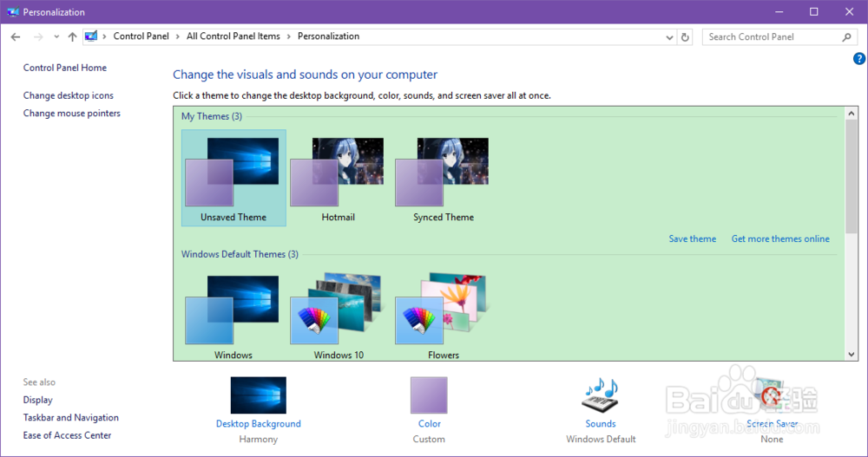Click Save theme link
868x457 pixels.
(692, 238)
